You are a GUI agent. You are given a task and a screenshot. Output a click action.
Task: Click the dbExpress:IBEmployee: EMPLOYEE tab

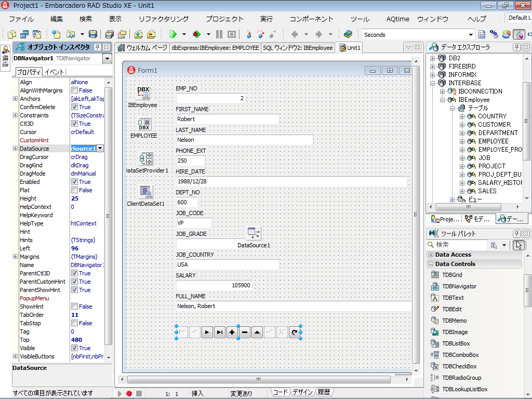click(215, 48)
